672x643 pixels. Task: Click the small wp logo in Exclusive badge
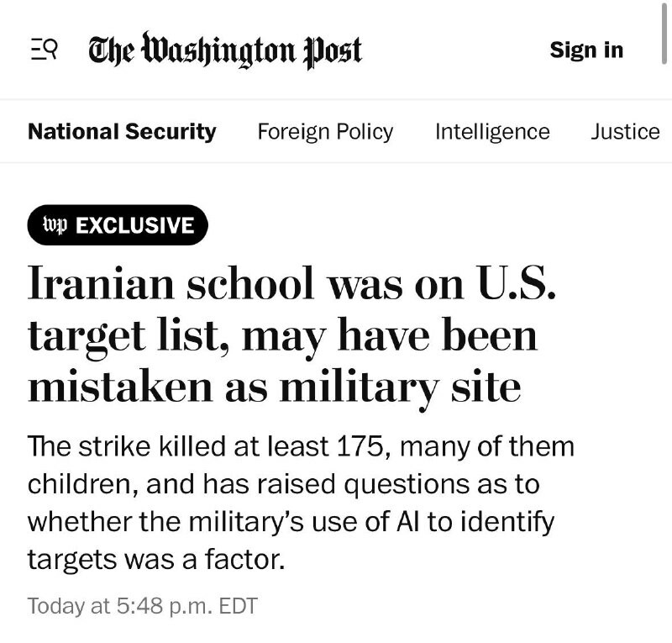point(55,225)
